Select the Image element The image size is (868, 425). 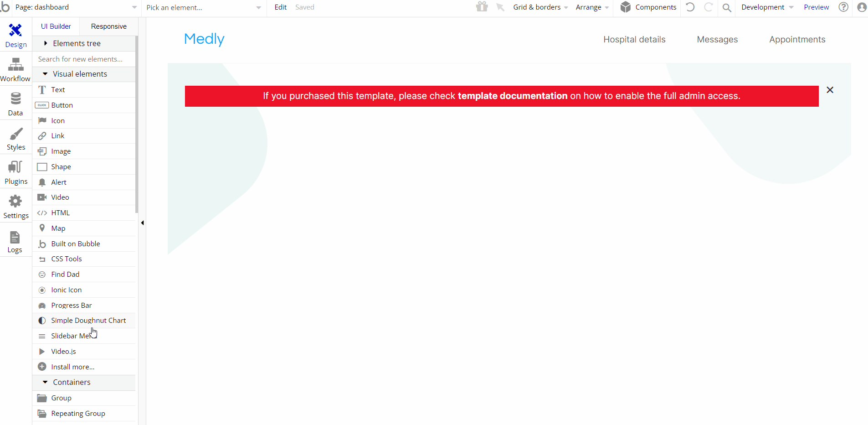point(84,151)
